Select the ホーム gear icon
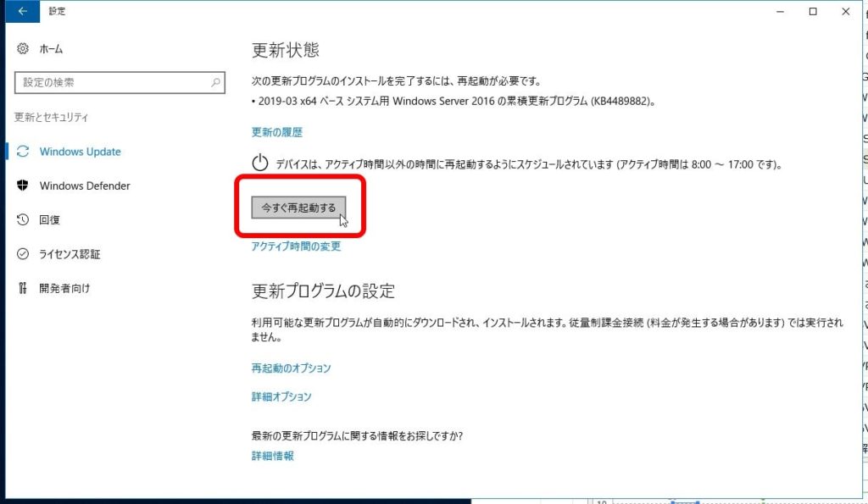 tap(25, 48)
